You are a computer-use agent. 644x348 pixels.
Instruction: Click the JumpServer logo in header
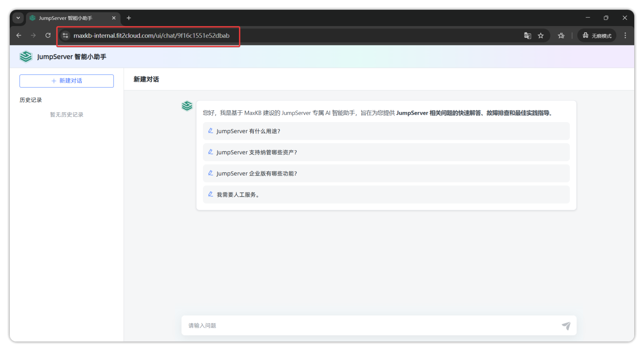coord(26,57)
